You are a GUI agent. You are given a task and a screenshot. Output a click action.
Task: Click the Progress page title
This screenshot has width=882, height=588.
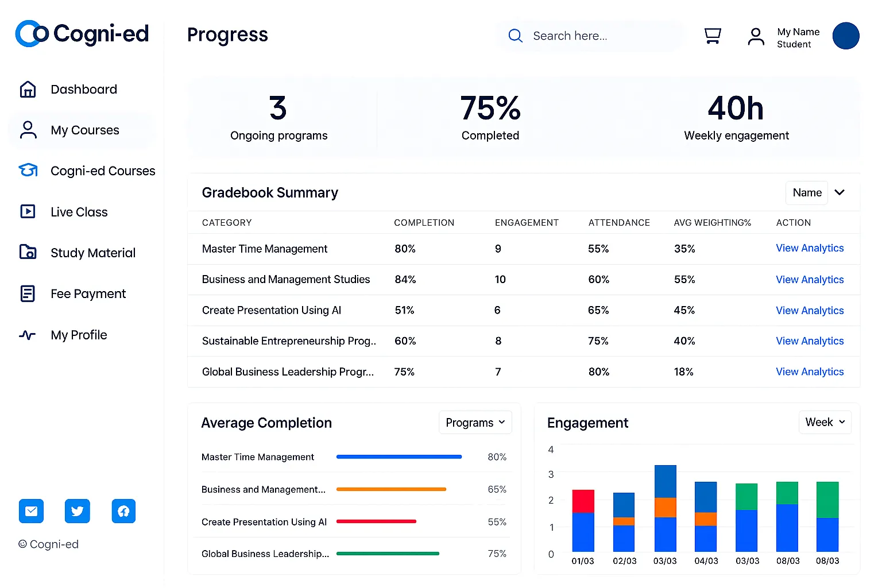tap(227, 35)
